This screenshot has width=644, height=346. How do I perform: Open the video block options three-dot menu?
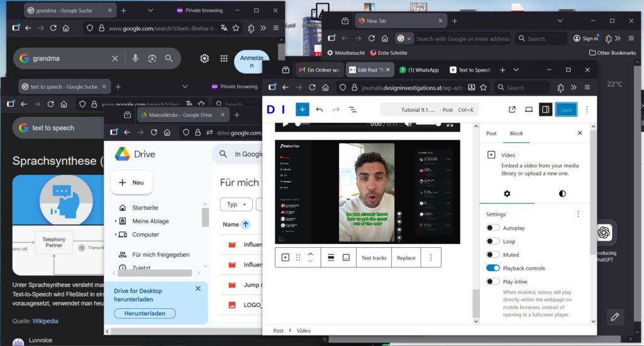tap(431, 257)
